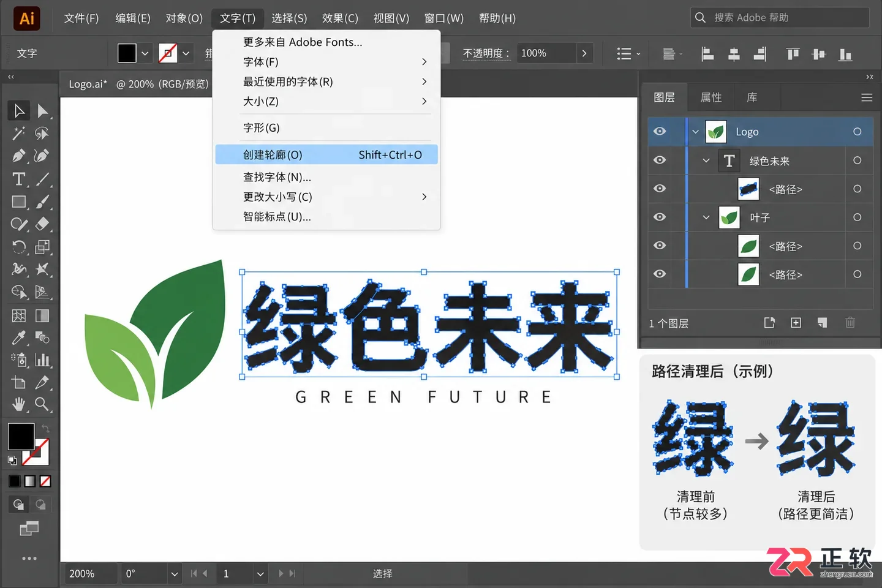Click vertical align bottom icon

click(845, 54)
